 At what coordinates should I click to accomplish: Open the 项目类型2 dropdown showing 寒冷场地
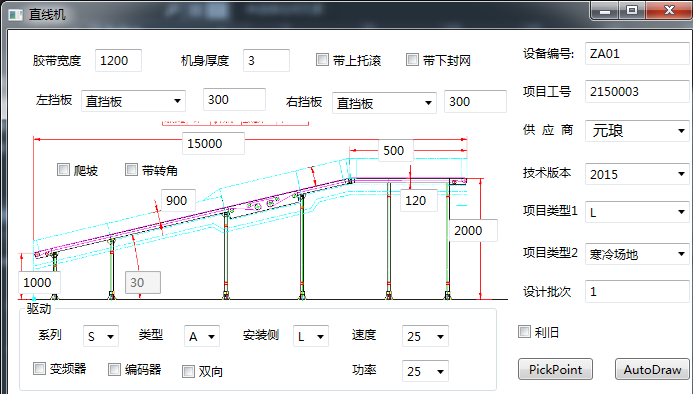pos(637,254)
